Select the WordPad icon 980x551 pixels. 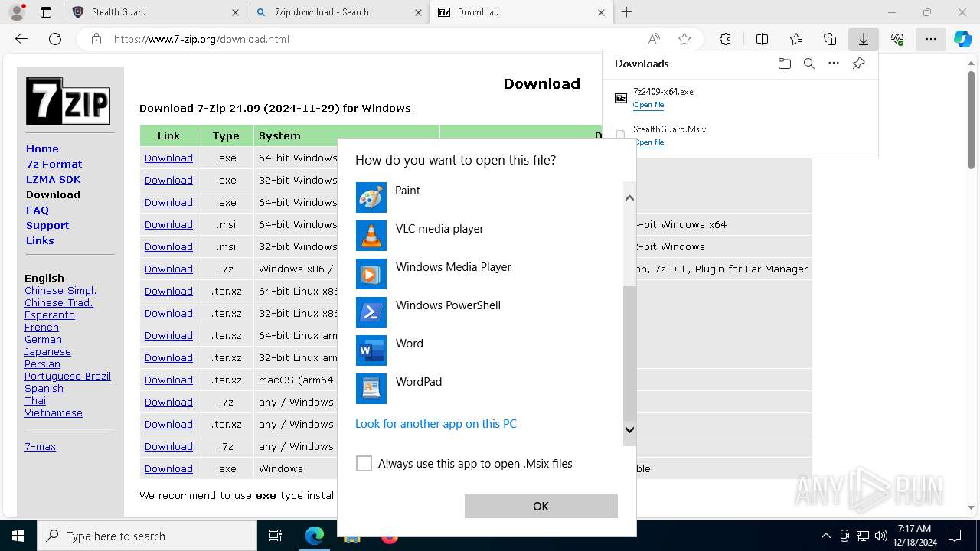tap(371, 389)
